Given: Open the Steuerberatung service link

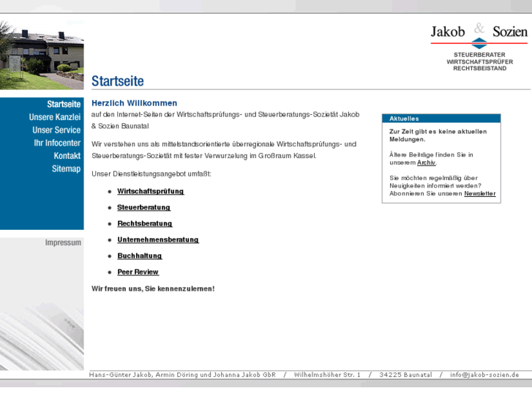Looking at the screenshot, I should pos(143,207).
